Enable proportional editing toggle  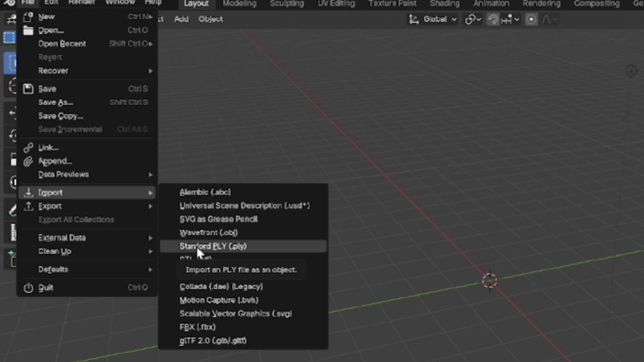(531, 19)
